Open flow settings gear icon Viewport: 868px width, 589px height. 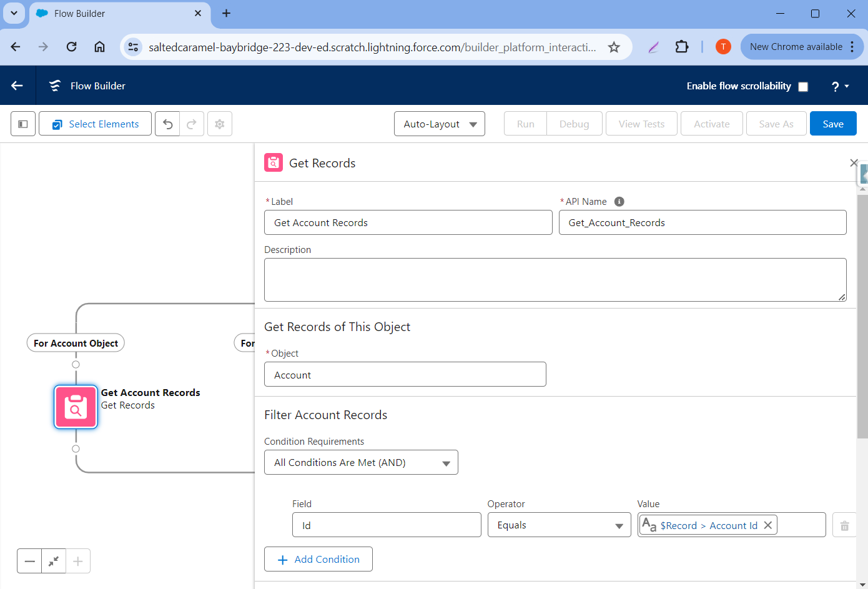click(x=220, y=124)
